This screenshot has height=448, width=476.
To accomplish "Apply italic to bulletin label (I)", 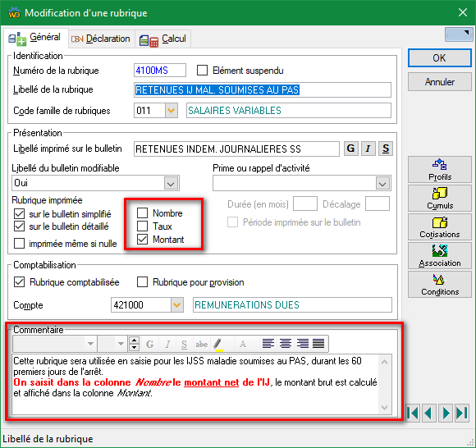I will [x=368, y=149].
